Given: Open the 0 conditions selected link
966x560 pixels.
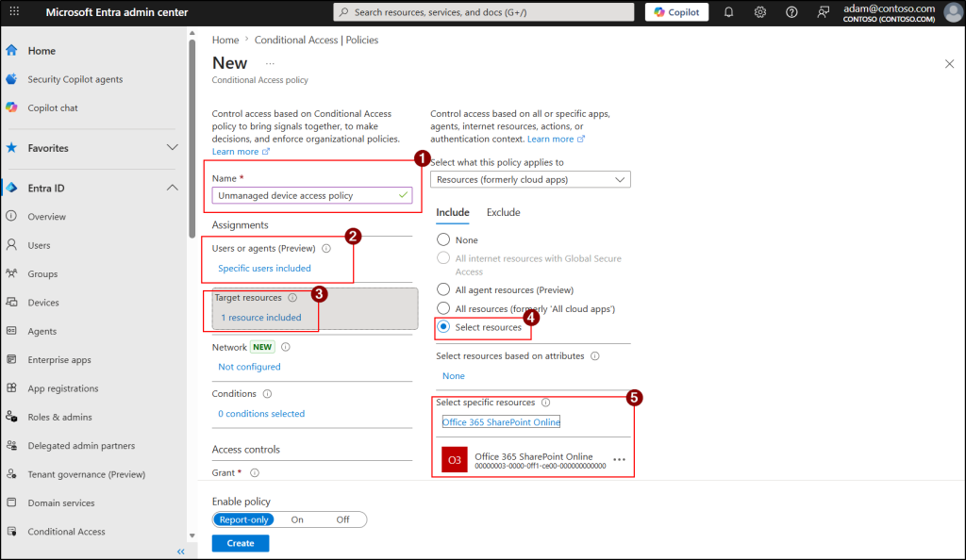Looking at the screenshot, I should pos(261,414).
